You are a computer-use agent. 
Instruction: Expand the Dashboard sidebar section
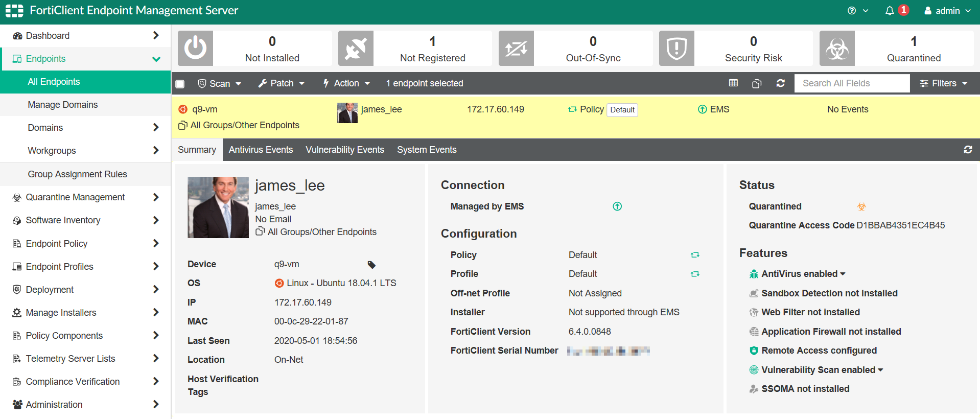coord(156,36)
